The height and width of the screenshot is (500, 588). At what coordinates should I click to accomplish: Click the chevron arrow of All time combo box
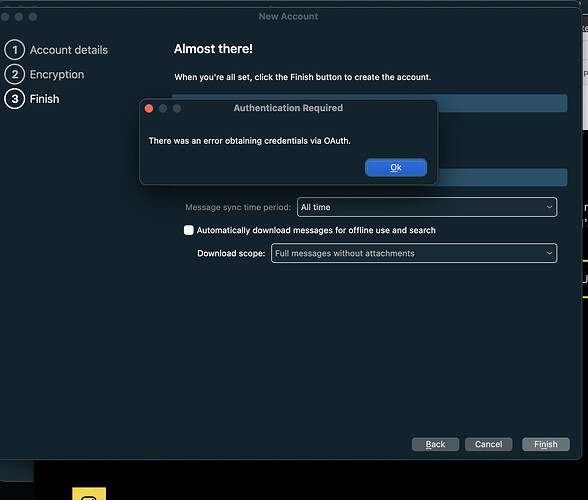pos(549,207)
